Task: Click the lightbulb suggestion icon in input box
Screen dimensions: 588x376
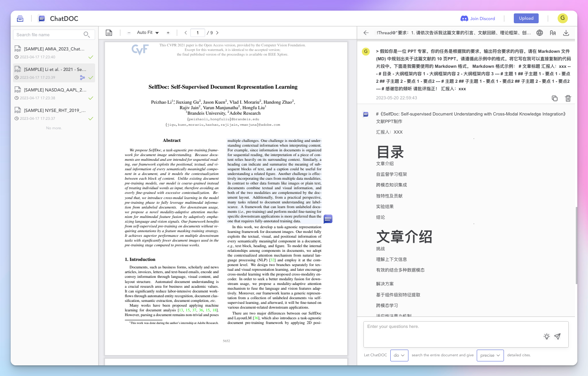Action: (x=547, y=337)
